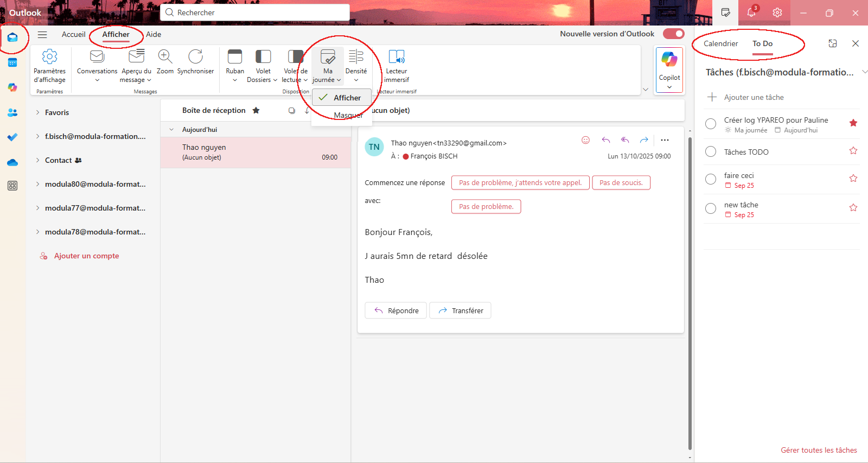Image resolution: width=868 pixels, height=463 pixels.
Task: Click the Synchroniser icon in the ribbon
Action: 195,57
